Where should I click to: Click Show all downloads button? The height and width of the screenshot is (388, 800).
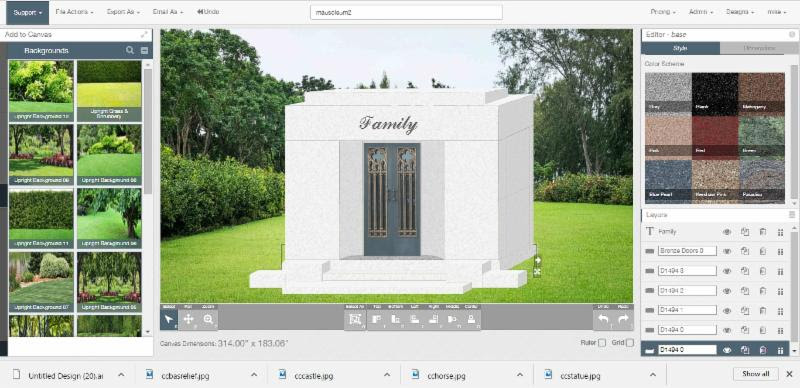(756, 374)
